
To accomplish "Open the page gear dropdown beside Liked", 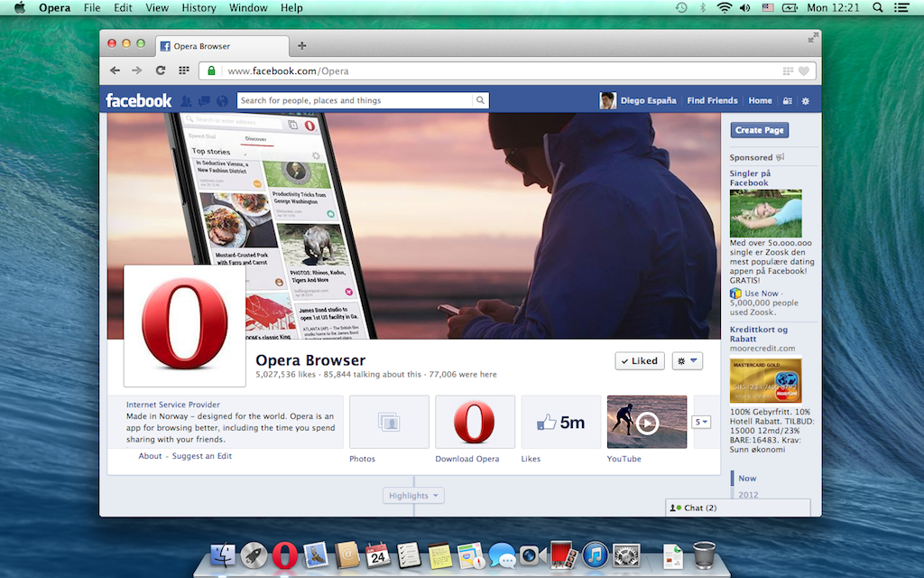I will point(687,361).
